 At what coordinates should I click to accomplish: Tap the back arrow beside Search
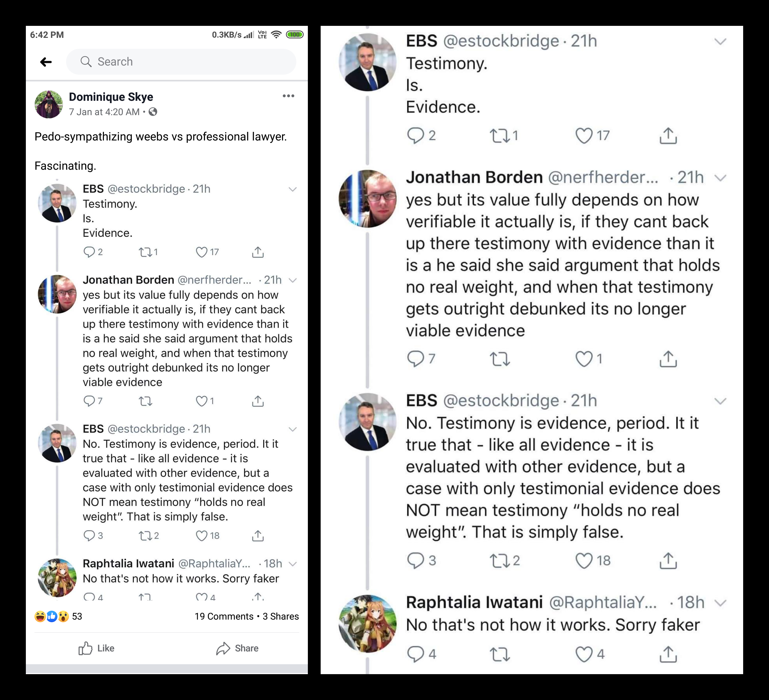click(x=46, y=62)
